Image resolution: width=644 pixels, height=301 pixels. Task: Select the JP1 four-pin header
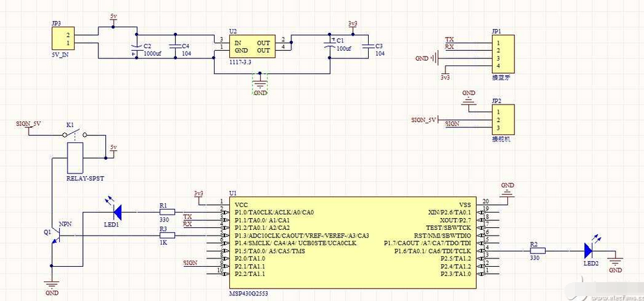pyautogui.click(x=503, y=54)
